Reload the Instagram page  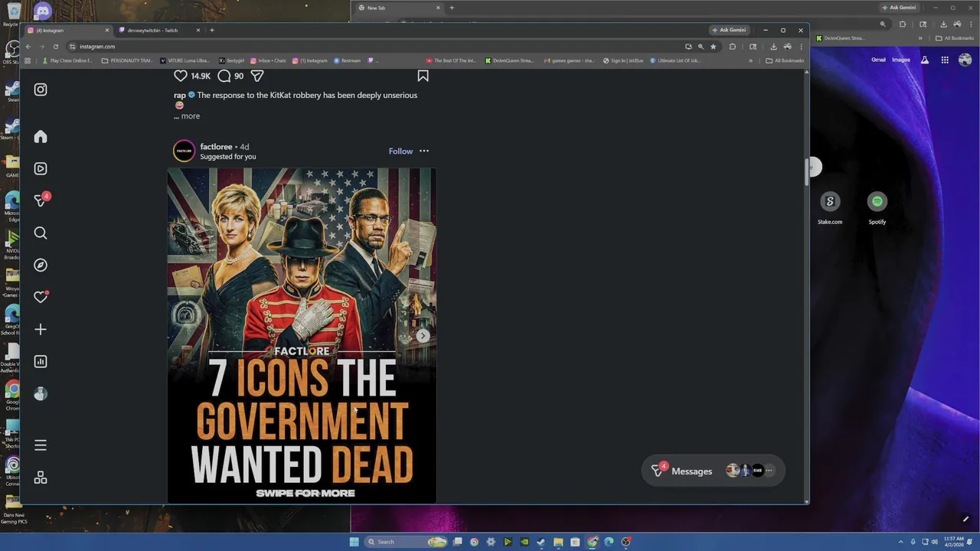tap(55, 46)
